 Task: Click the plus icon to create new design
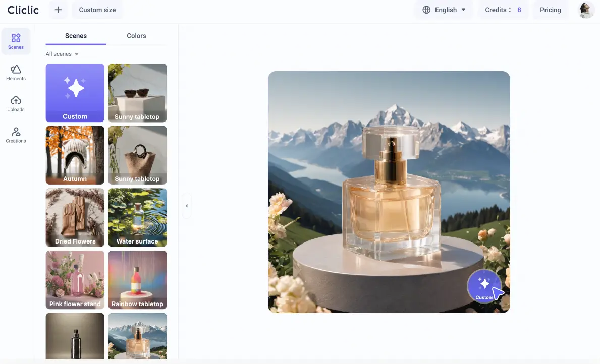[58, 10]
